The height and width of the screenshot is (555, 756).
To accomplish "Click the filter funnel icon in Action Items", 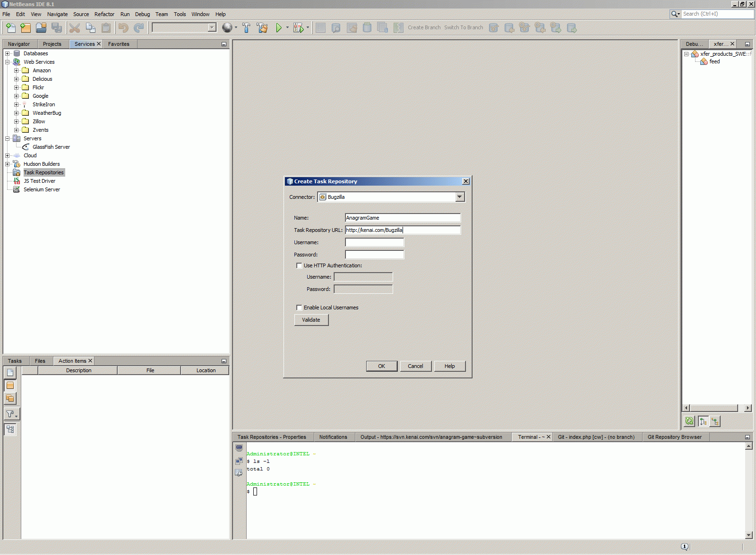I will click(x=11, y=414).
